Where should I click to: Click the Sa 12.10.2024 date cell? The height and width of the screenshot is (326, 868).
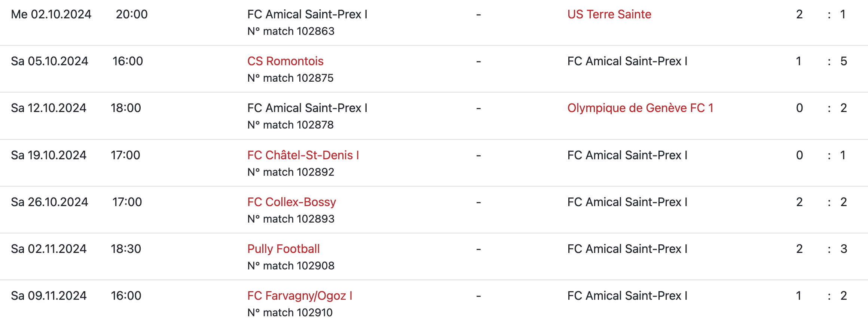click(49, 108)
